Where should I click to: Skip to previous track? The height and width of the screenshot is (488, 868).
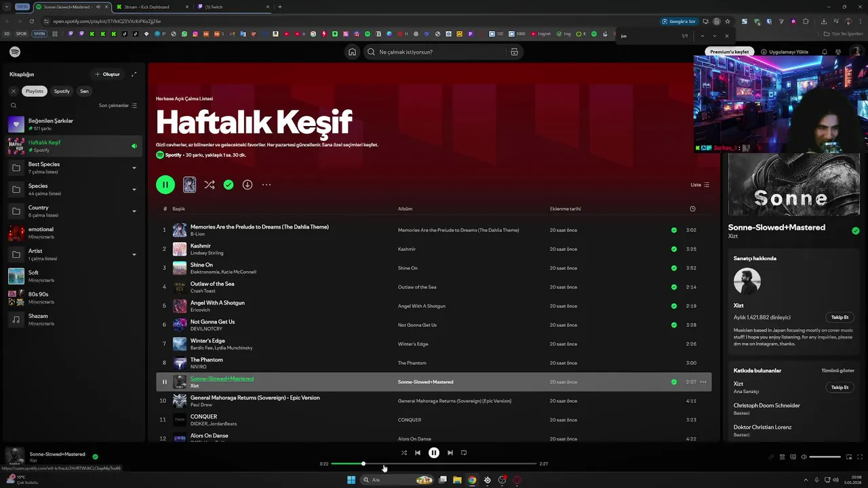418,453
